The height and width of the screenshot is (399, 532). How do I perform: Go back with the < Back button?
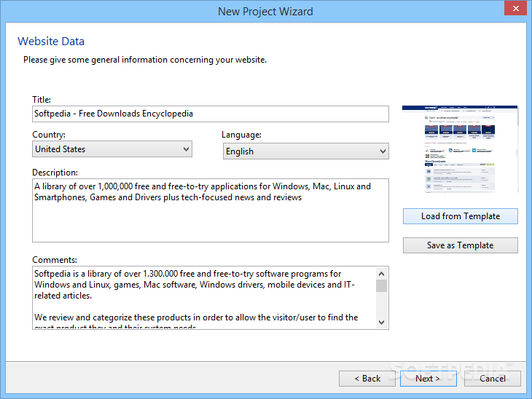click(x=367, y=379)
